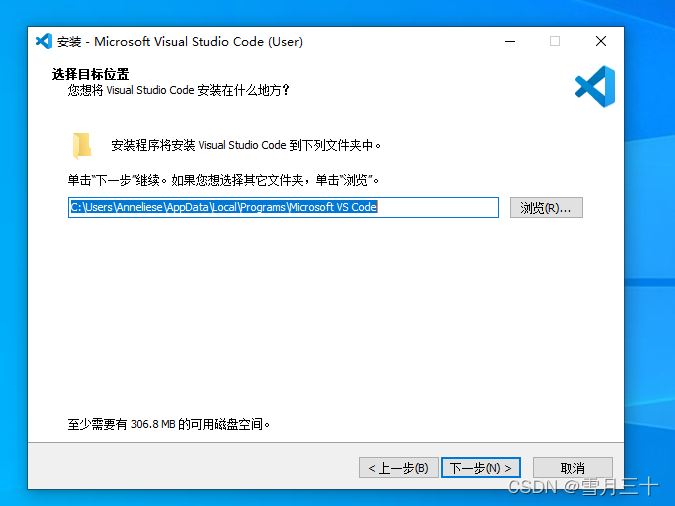
Task: Click the text 至少需要有 306.8 MB 的可用磁盘空间
Action: [x=169, y=424]
